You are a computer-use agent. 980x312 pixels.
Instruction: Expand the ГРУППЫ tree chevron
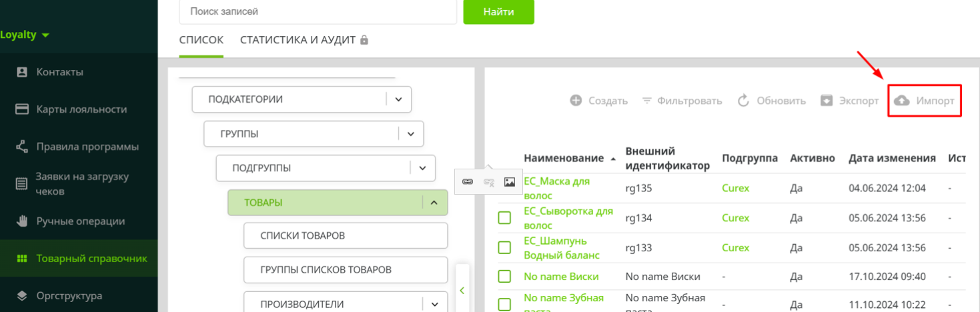(x=410, y=134)
